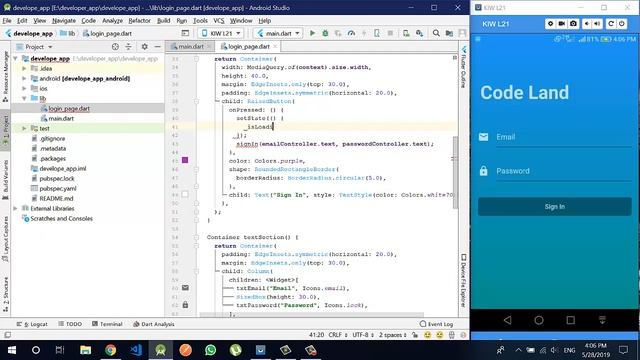Open WhatsApp from Windows taskbar
Screen dimensions: 640x360
[x=211, y=350]
